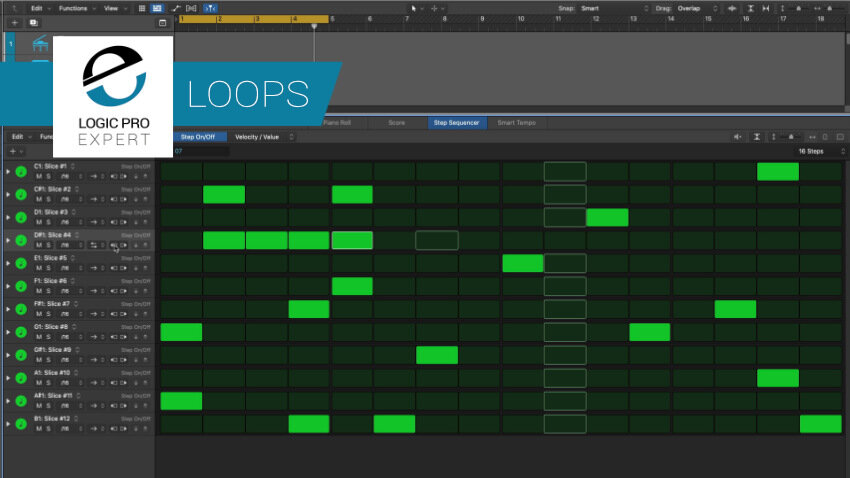Select the Velocity / Value edit mode button
The width and height of the screenshot is (850, 478).
(x=257, y=137)
